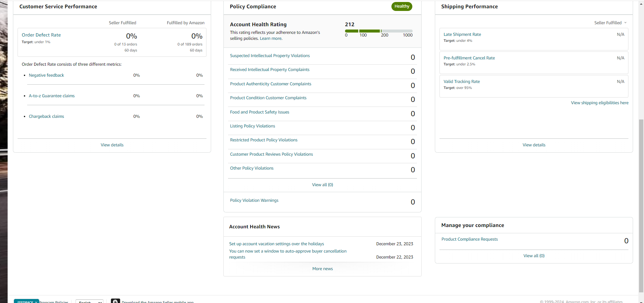Viewport: 644px width, 303px height.
Task: Click Learn more about Account Health Rating
Action: point(271,38)
